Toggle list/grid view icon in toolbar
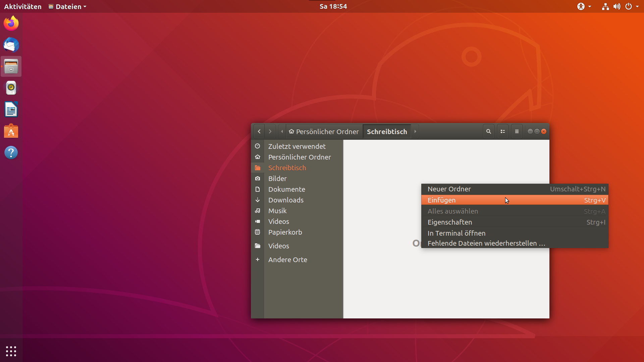Viewport: 644px width, 362px height. pyautogui.click(x=503, y=131)
